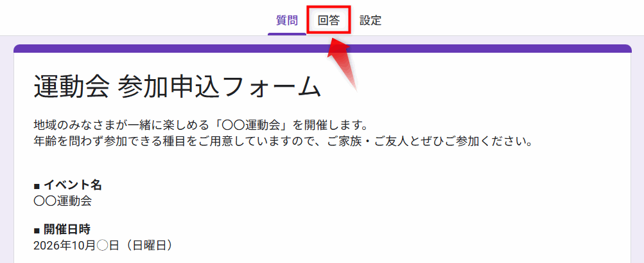Click 2026年10月 in the date line
The width and height of the screenshot is (644, 263).
(x=64, y=245)
